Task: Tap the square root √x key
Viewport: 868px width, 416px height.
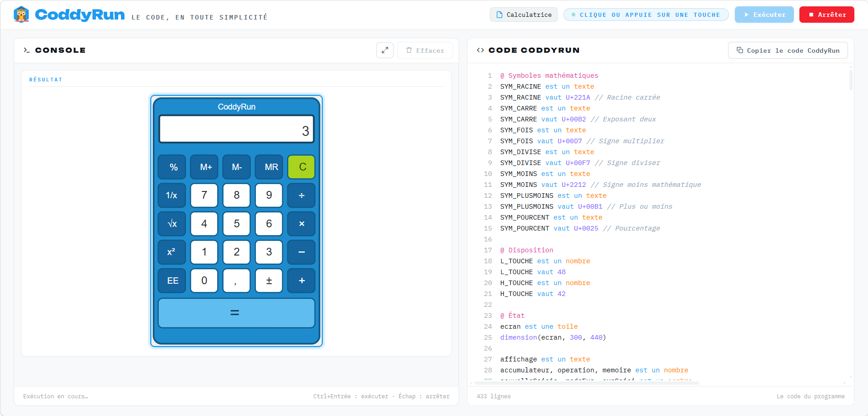Action: (x=172, y=224)
